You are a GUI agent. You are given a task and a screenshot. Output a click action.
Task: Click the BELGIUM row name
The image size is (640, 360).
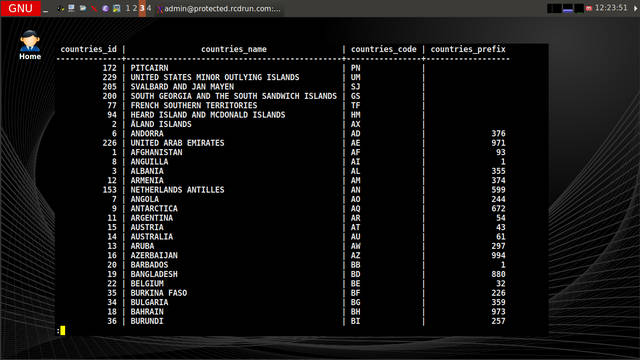(147, 284)
